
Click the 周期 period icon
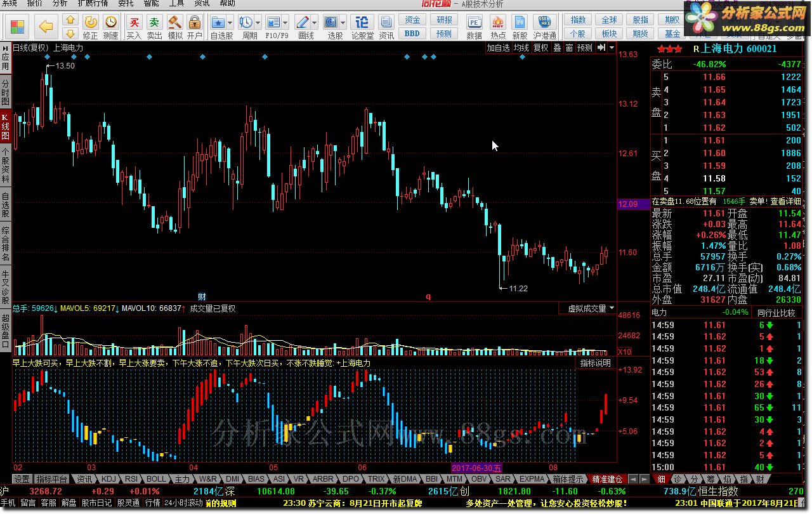(x=246, y=22)
